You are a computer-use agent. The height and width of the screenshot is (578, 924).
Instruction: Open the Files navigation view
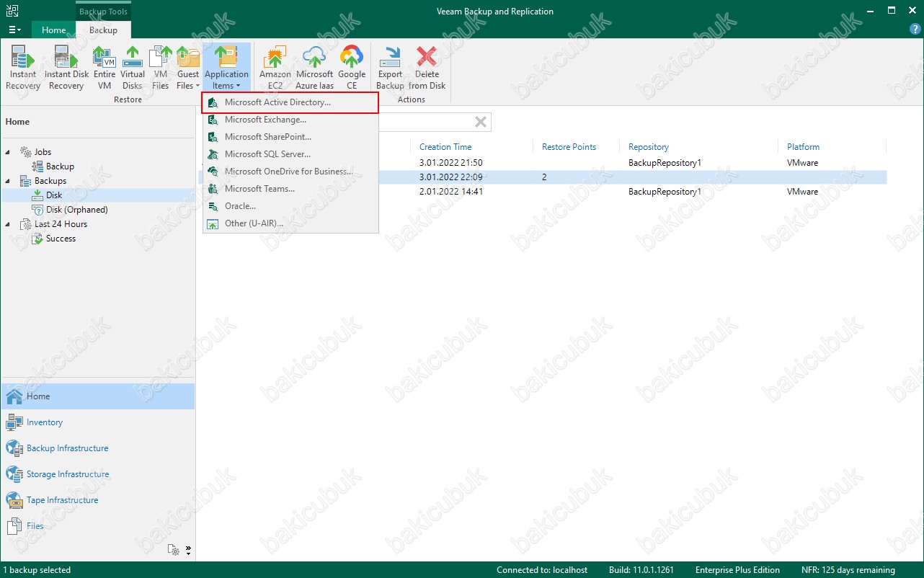98,526
